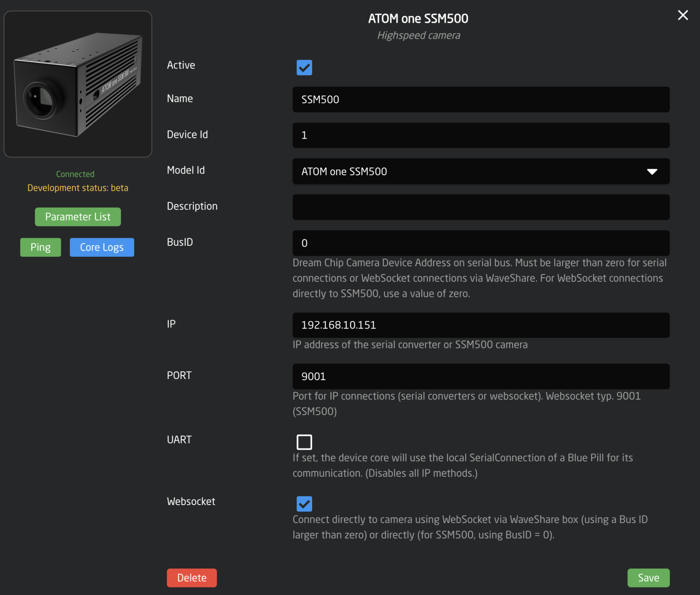Click the Name input field
This screenshot has width=700, height=595.
click(x=481, y=100)
